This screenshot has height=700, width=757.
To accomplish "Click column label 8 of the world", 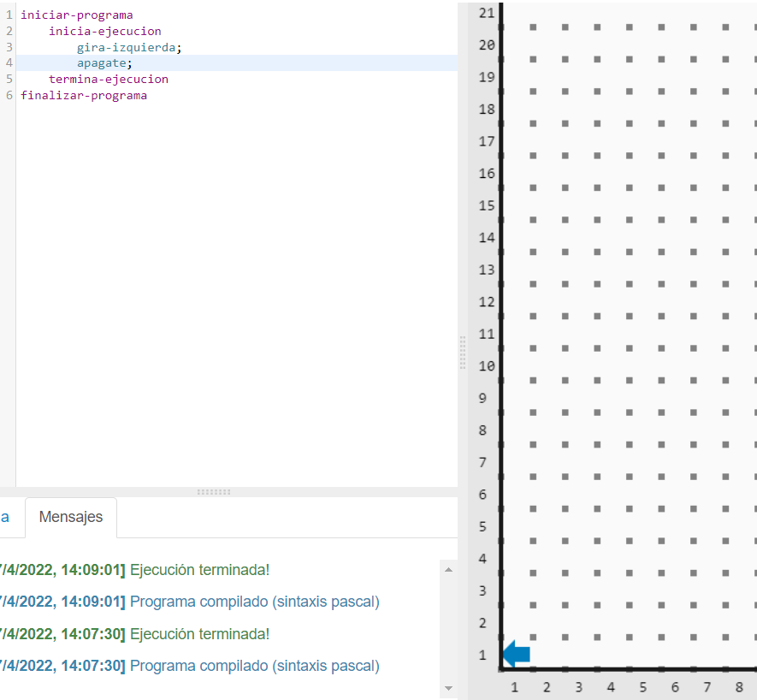I will tap(738, 686).
